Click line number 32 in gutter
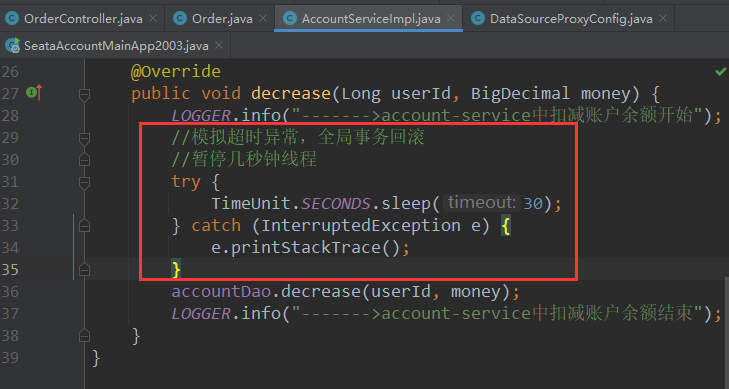Screen dimensions: 729x389 pos(10,204)
